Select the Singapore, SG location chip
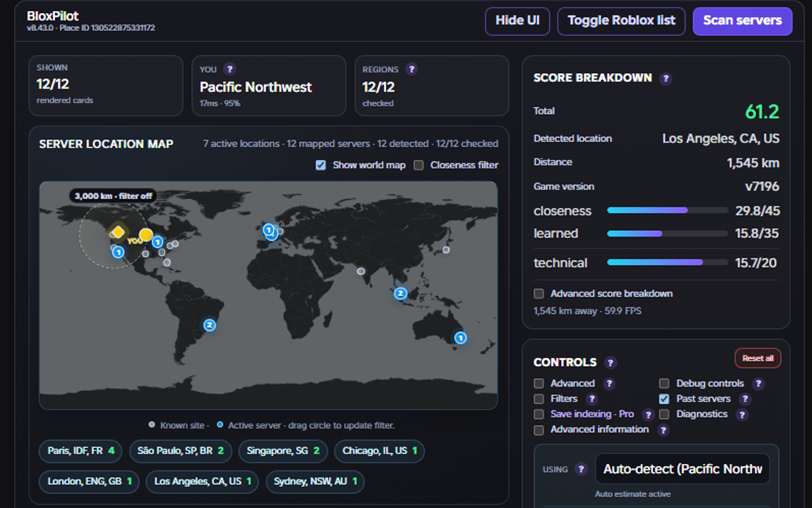This screenshot has width=812, height=508. (283, 451)
